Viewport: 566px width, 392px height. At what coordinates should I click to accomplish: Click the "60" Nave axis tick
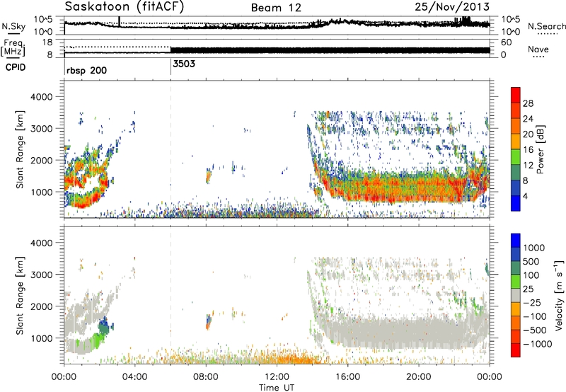[x=506, y=42]
